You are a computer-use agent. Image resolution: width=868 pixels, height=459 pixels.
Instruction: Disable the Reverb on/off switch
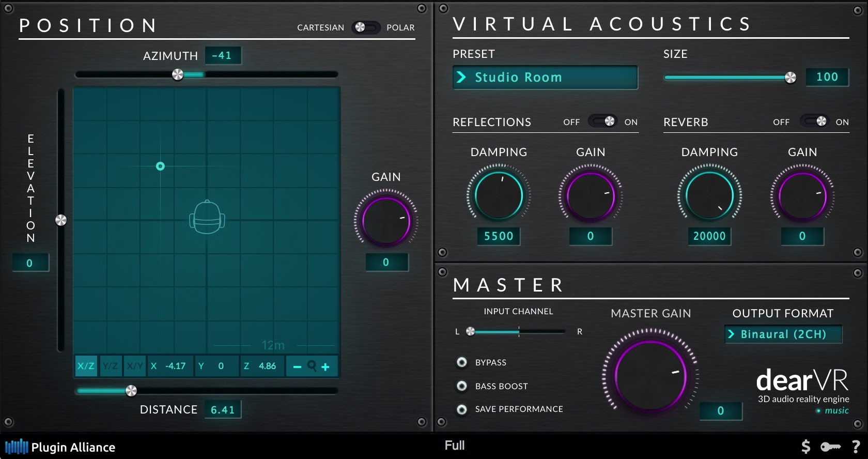tap(815, 121)
